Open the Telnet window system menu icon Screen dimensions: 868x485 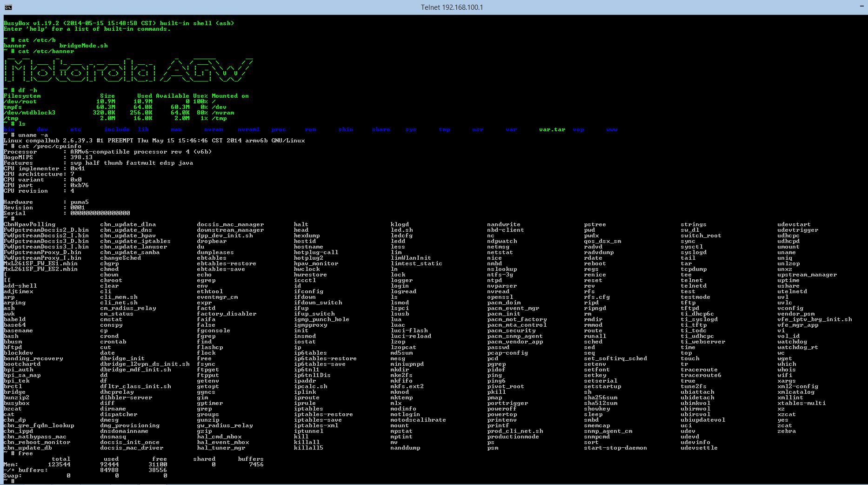click(x=8, y=7)
